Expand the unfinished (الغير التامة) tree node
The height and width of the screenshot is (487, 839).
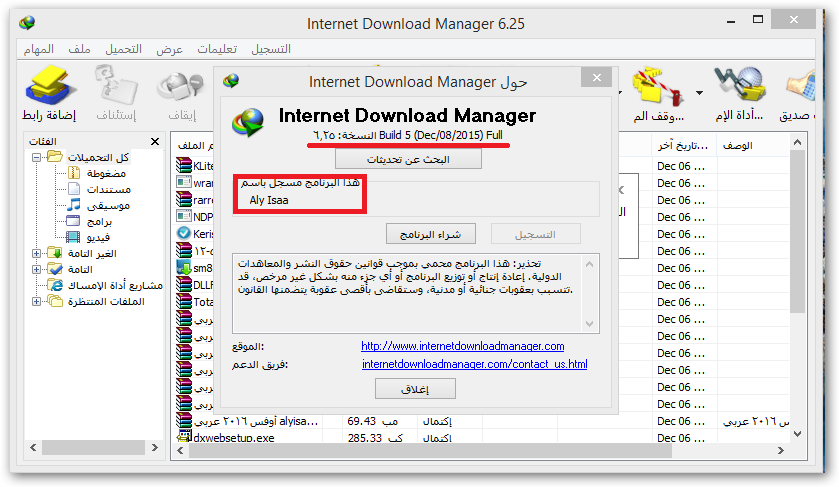click(x=37, y=253)
